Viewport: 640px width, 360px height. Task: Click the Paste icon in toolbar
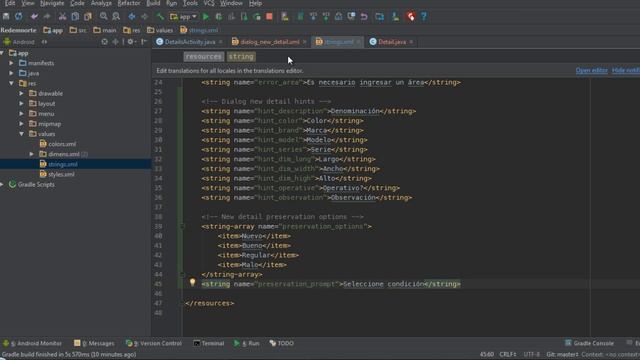point(88,17)
